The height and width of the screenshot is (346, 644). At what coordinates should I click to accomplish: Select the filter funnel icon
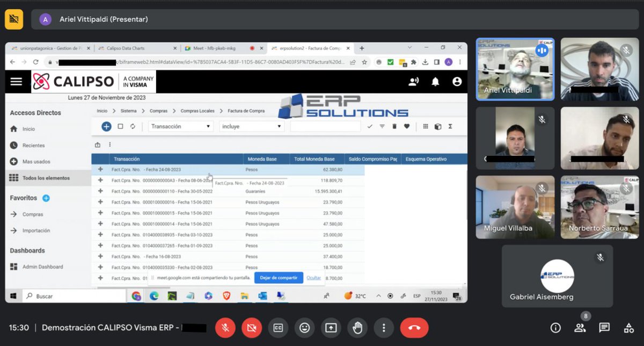coord(382,126)
